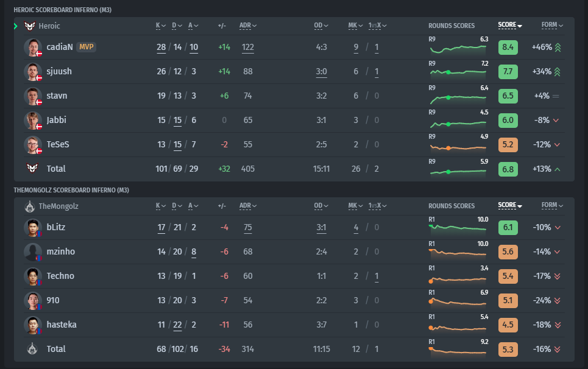Sort TheMongolz table by K column
The image size is (588, 369).
click(160, 206)
